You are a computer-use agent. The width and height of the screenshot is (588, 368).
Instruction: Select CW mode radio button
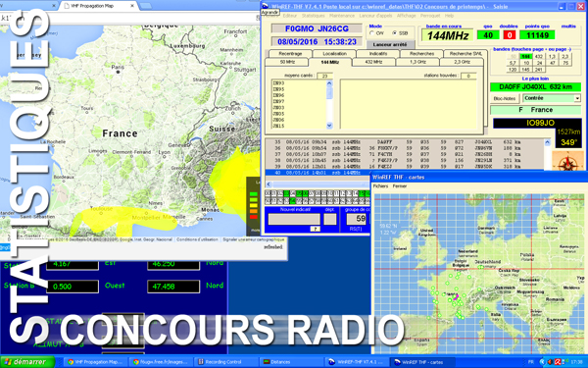coord(372,33)
